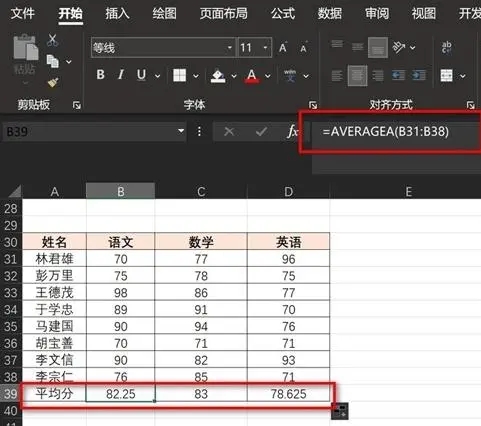
Task: Click the phonetic guide wén icon
Action: pyautogui.click(x=290, y=76)
